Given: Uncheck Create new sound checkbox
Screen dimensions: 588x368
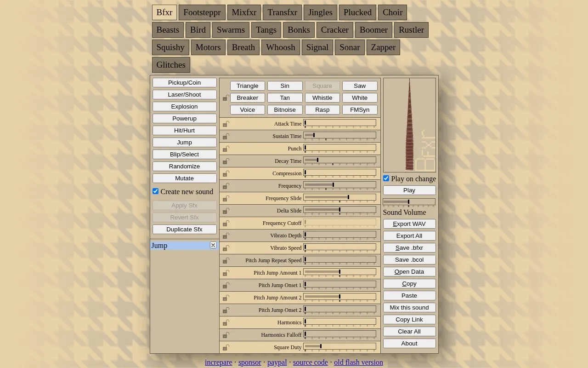Looking at the screenshot, I should [155, 191].
